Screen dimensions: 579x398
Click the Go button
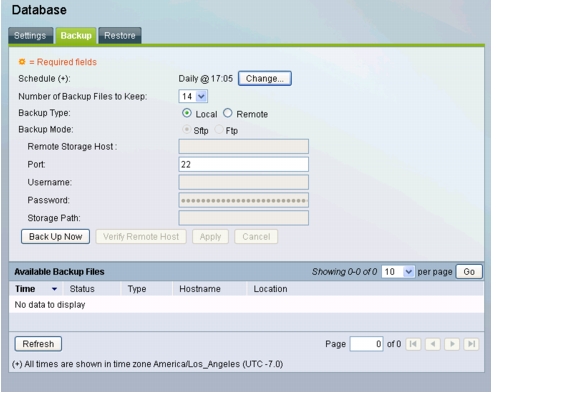click(x=469, y=272)
